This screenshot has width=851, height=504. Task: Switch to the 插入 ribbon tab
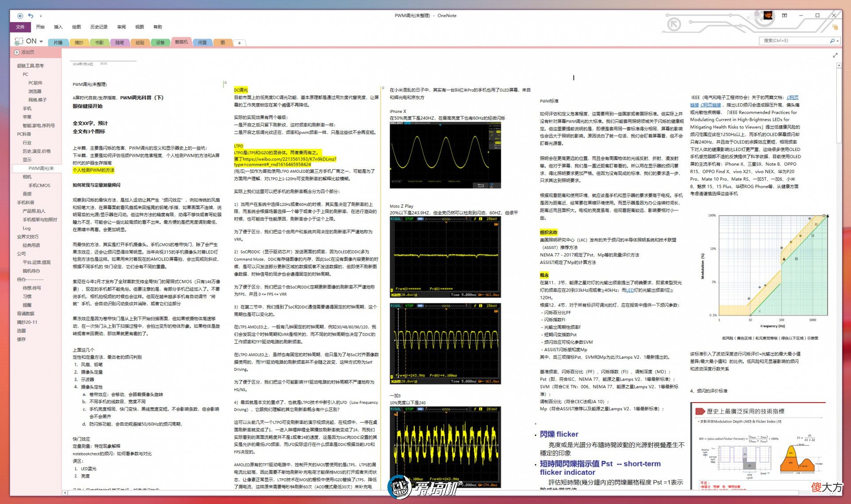(58, 27)
